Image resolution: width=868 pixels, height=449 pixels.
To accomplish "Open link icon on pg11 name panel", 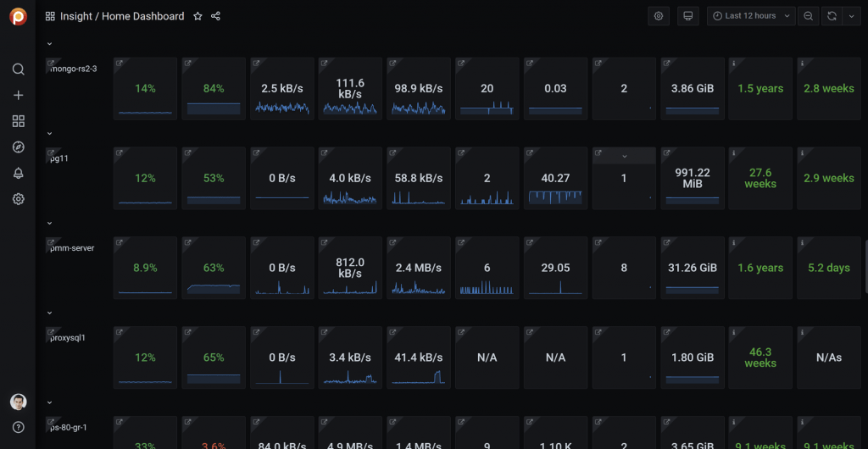I will click(x=50, y=152).
